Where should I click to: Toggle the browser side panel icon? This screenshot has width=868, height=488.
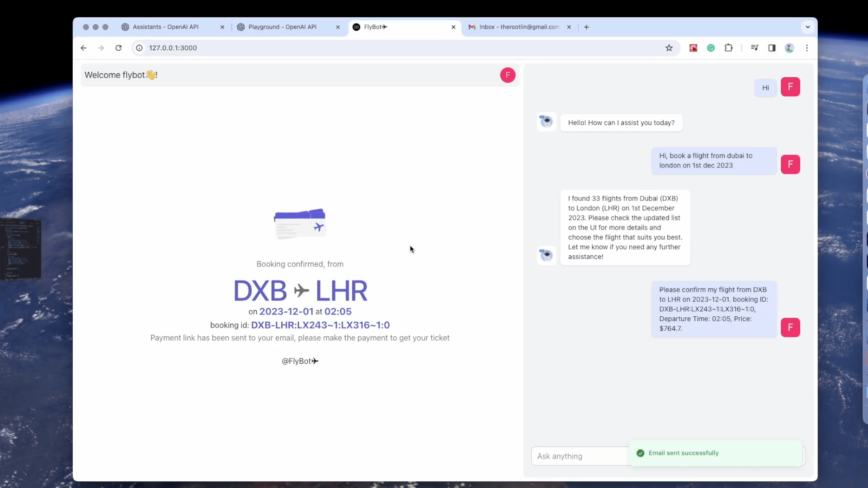pyautogui.click(x=772, y=48)
